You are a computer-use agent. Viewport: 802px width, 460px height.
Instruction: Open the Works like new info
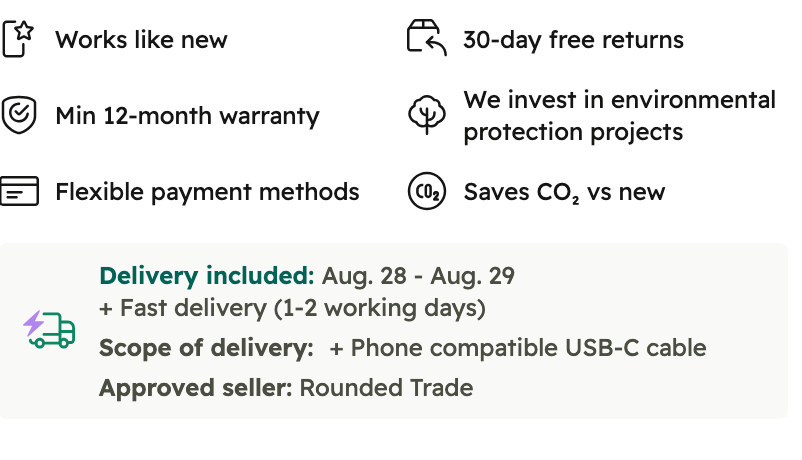click(x=141, y=40)
